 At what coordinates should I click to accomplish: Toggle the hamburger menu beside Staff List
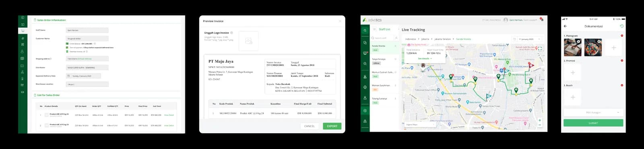coord(374,29)
